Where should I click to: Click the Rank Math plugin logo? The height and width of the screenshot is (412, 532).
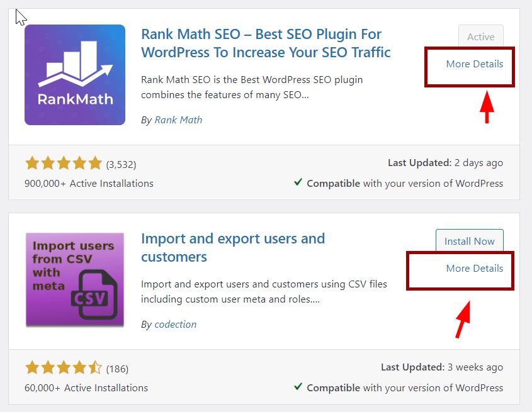[75, 75]
